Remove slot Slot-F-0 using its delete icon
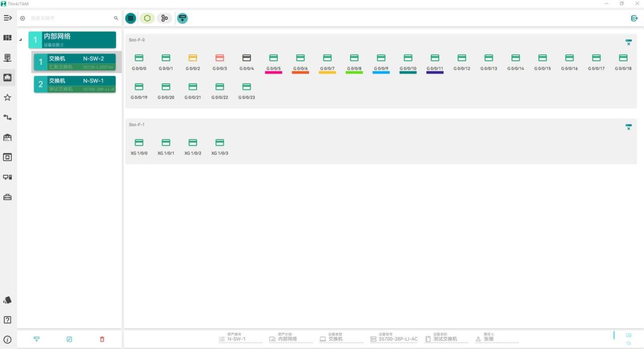Viewport: 644px width, 349px height. [x=628, y=43]
